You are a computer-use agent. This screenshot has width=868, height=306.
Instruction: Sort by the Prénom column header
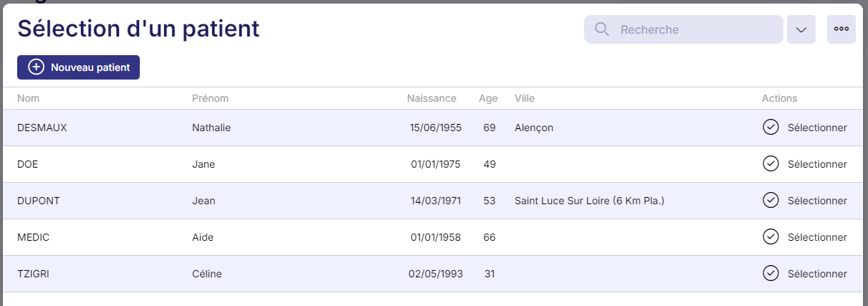tap(210, 98)
